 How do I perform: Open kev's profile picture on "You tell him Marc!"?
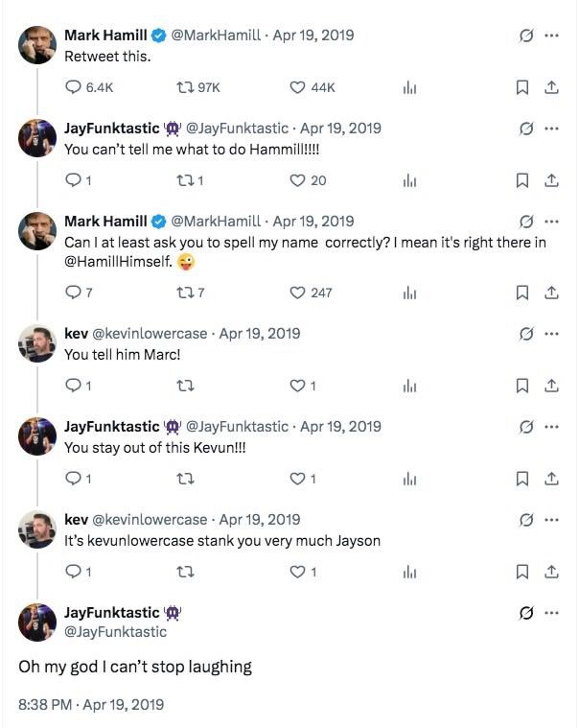[37, 344]
